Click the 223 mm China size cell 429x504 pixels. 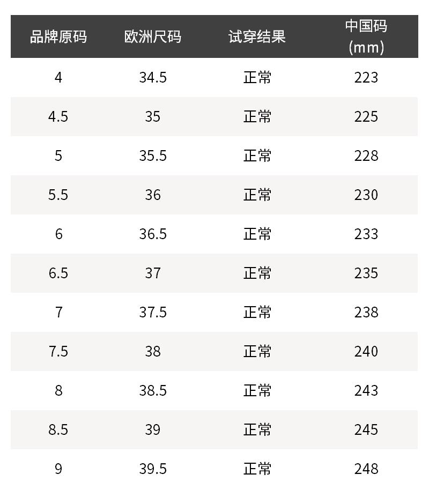pos(366,78)
